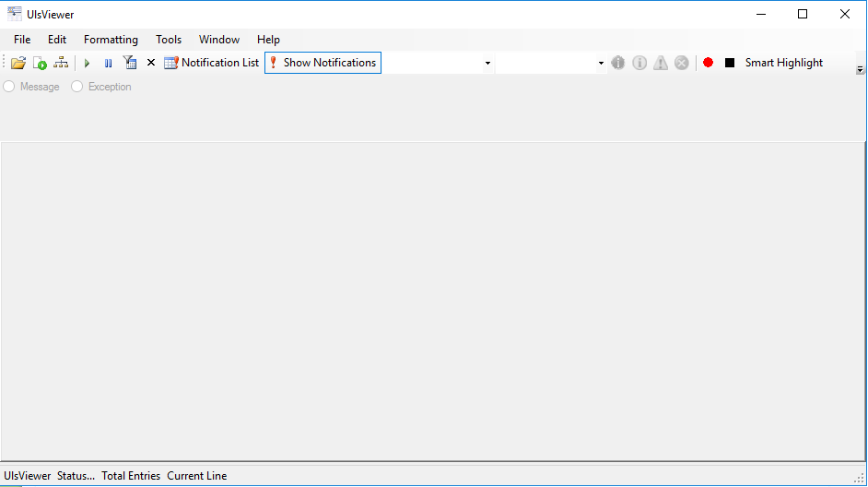Click the window resize grip
Image resolution: width=868 pixels, height=487 pixels.
(x=859, y=478)
